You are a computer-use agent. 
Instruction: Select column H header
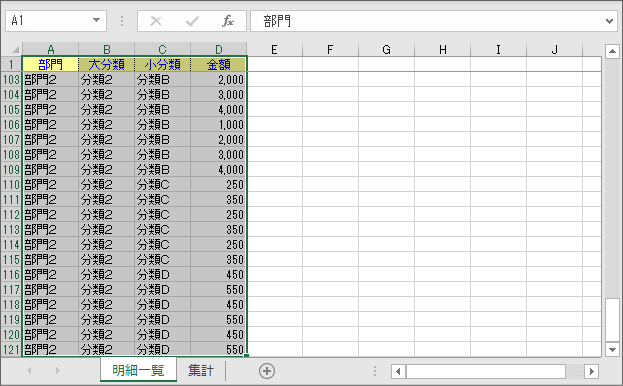[x=442, y=50]
